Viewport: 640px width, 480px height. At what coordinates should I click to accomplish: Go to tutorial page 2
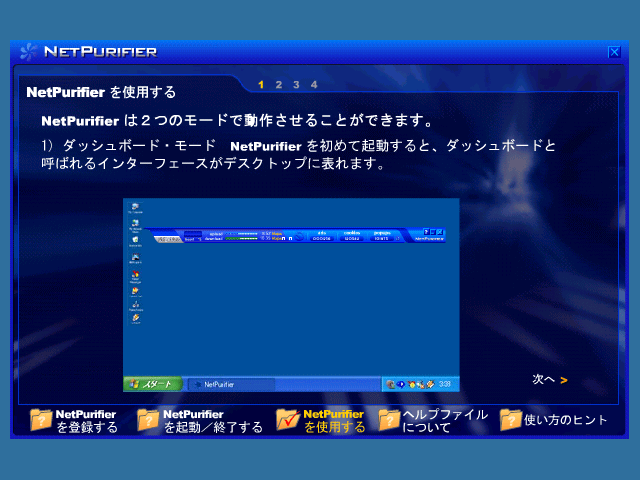click(278, 85)
